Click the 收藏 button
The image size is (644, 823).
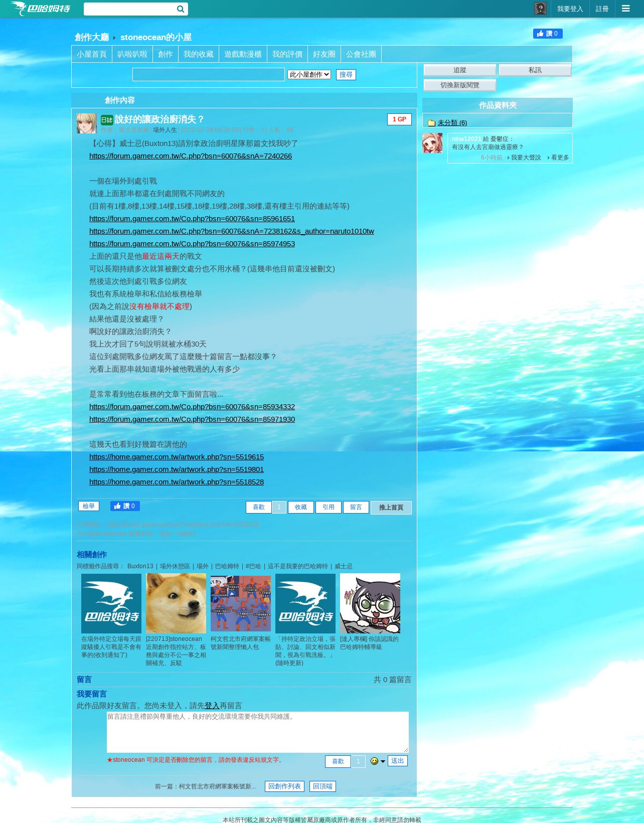pos(301,508)
